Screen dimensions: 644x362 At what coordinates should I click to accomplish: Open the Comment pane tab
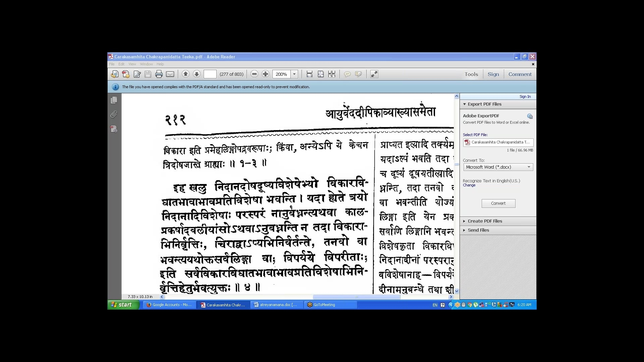520,74
